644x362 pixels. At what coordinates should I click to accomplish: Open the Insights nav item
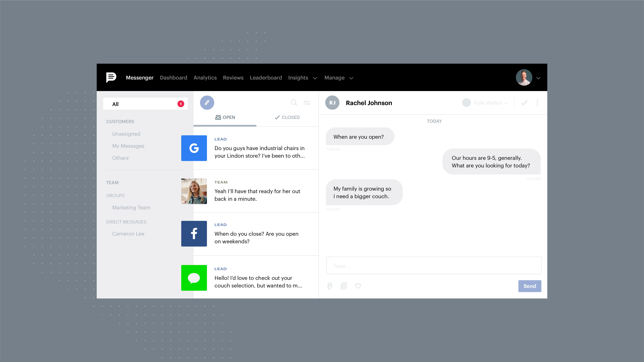point(298,78)
